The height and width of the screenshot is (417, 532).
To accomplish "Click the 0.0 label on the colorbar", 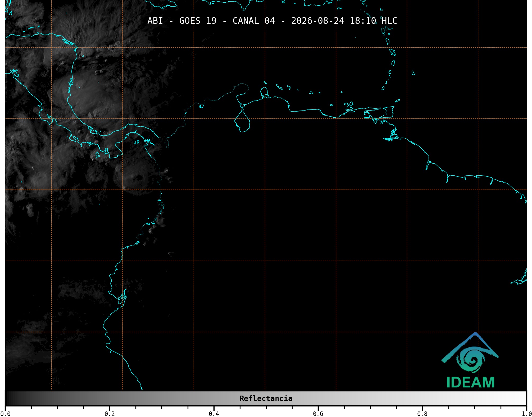I will [x=5, y=414].
